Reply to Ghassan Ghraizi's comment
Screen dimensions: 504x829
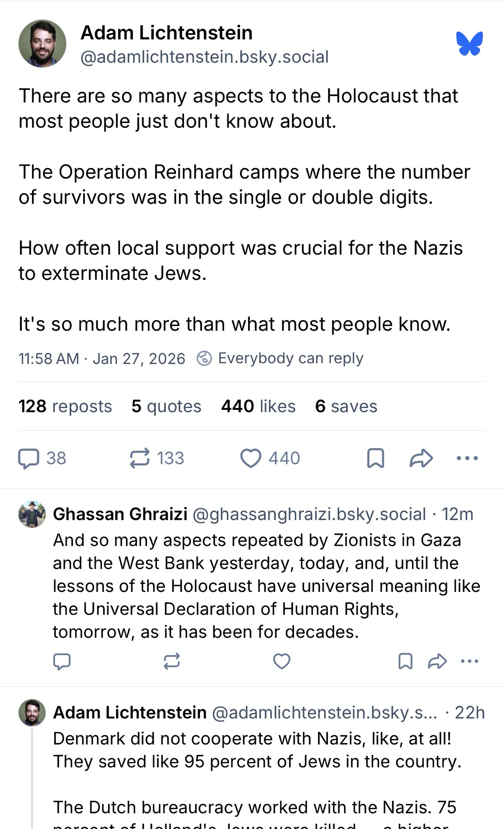[x=62, y=661]
